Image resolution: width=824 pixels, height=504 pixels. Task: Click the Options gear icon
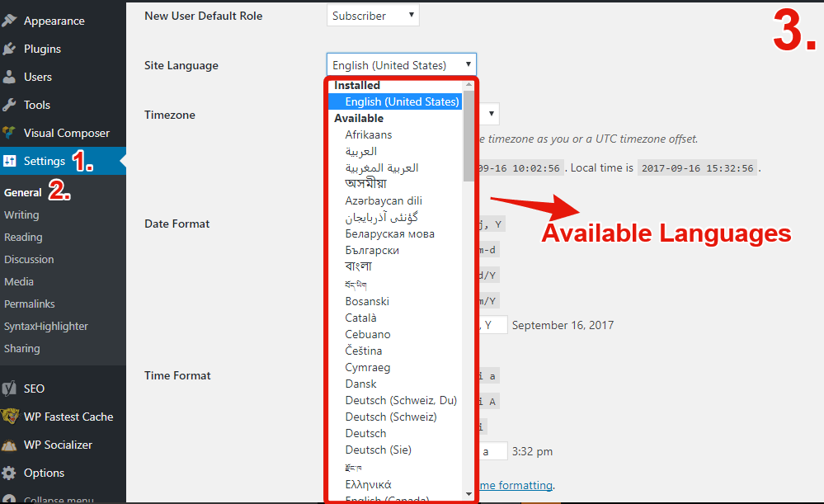10,473
